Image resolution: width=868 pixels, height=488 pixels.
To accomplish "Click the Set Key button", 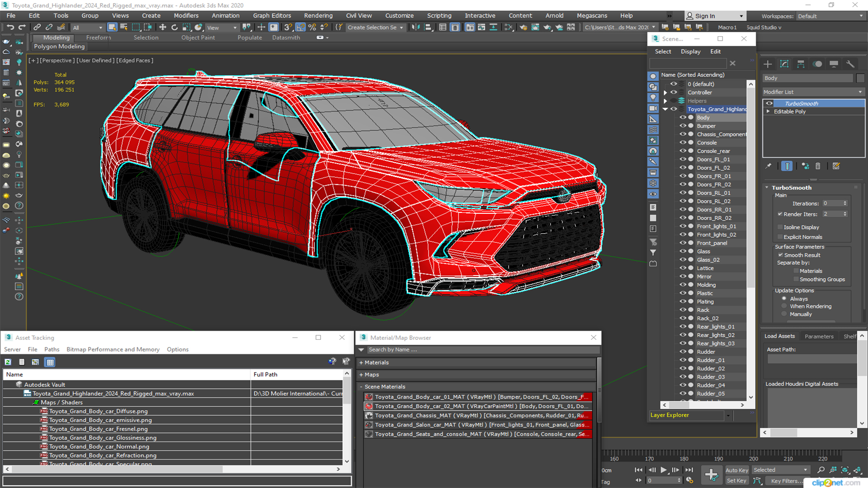I will (x=737, y=481).
